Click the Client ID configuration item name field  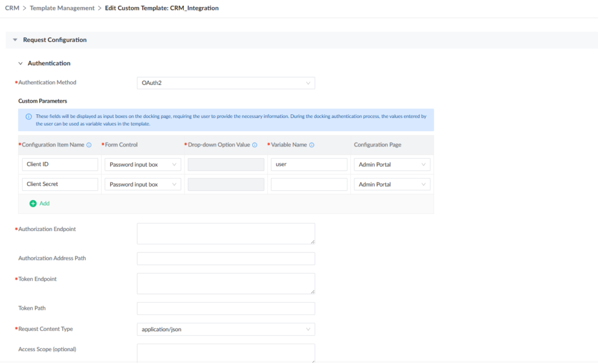click(x=60, y=164)
